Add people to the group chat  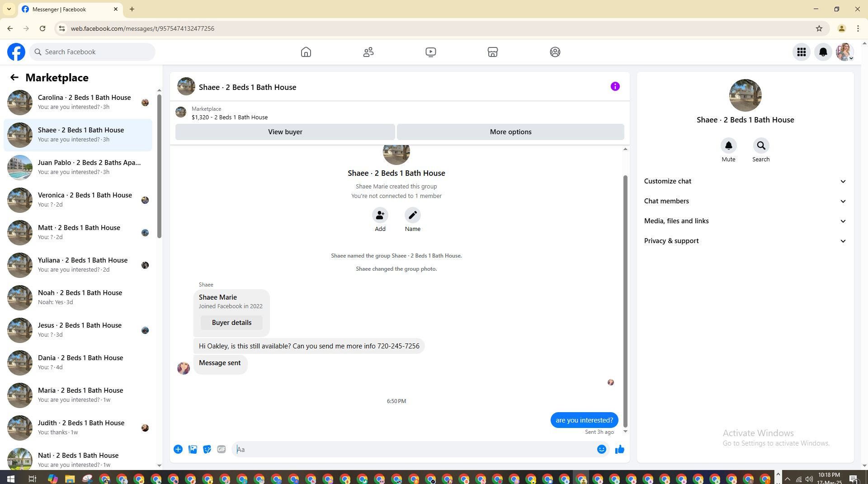380,216
